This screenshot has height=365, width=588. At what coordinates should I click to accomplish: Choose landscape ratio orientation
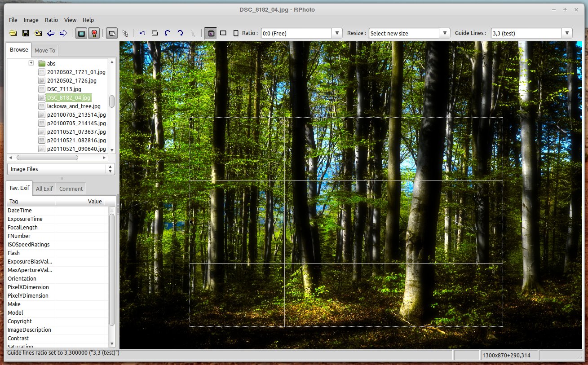pyautogui.click(x=223, y=33)
